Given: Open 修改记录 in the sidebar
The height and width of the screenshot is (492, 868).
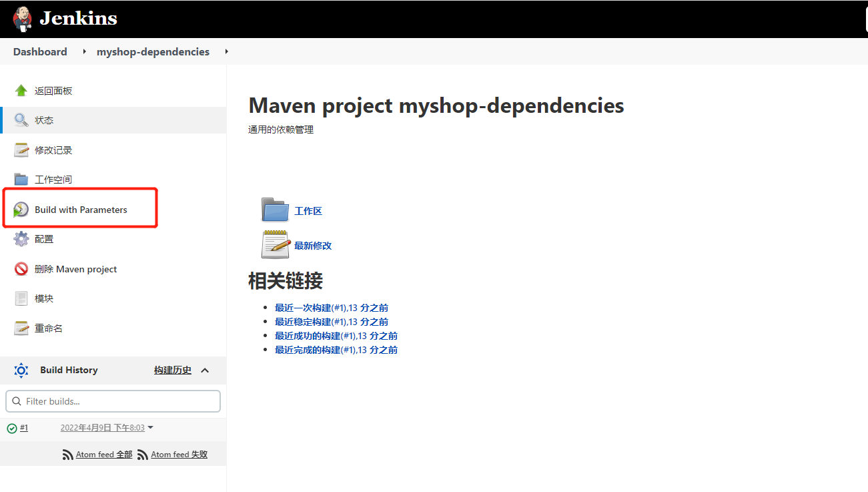Looking at the screenshot, I should tap(53, 150).
